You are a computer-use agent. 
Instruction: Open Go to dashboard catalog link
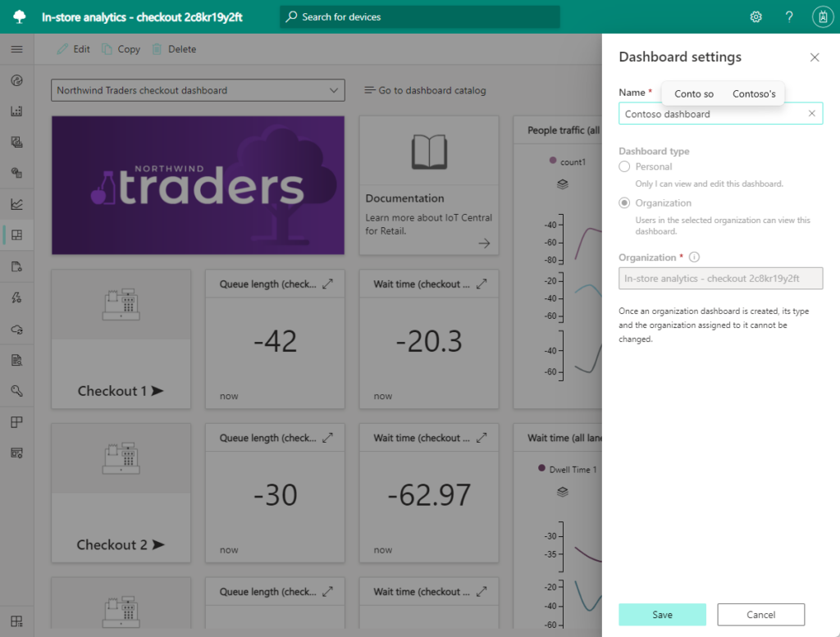[424, 90]
